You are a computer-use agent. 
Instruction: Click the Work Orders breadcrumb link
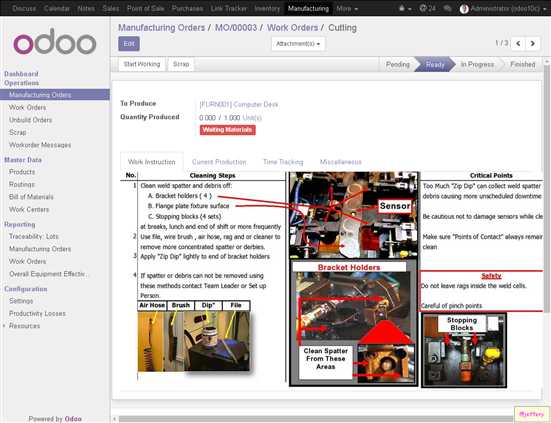pos(292,28)
